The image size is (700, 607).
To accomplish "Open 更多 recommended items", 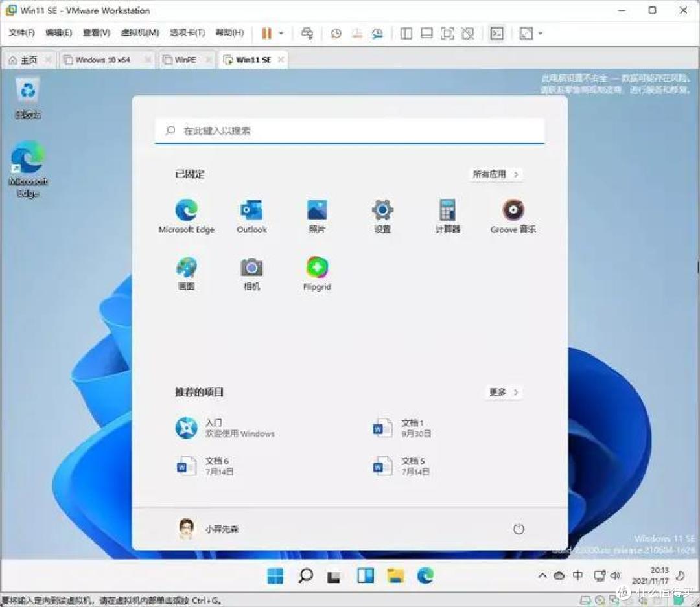I will click(x=504, y=393).
